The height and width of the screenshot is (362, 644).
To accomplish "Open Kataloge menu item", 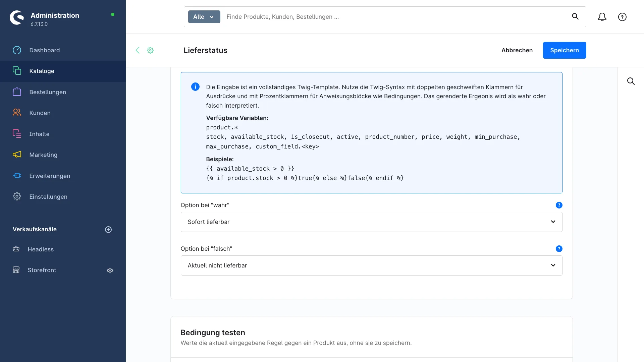I will point(63,71).
